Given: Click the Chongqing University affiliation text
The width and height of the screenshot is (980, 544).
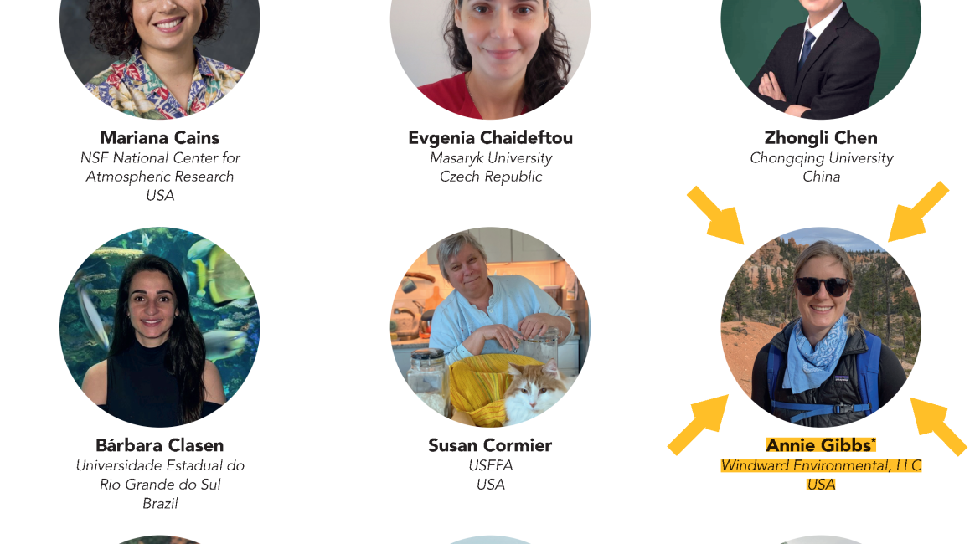Looking at the screenshot, I should click(821, 158).
